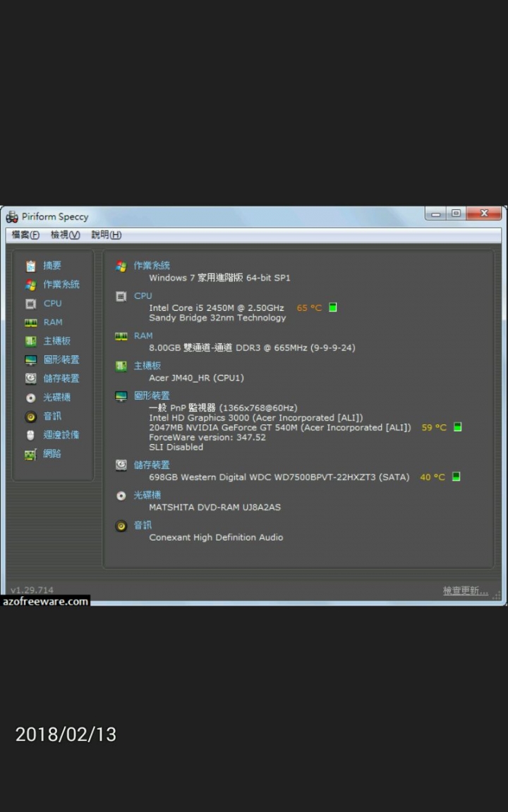Click the CPU chip icon in sidebar
The width and height of the screenshot is (508, 812).
coord(30,304)
